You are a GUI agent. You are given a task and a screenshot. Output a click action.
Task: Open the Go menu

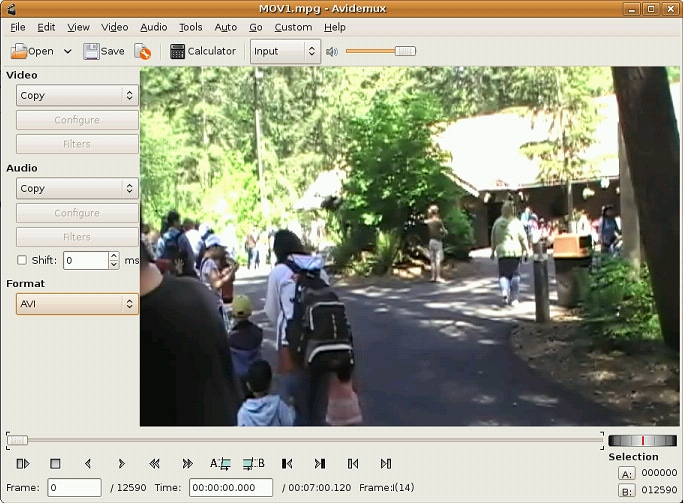click(x=256, y=27)
